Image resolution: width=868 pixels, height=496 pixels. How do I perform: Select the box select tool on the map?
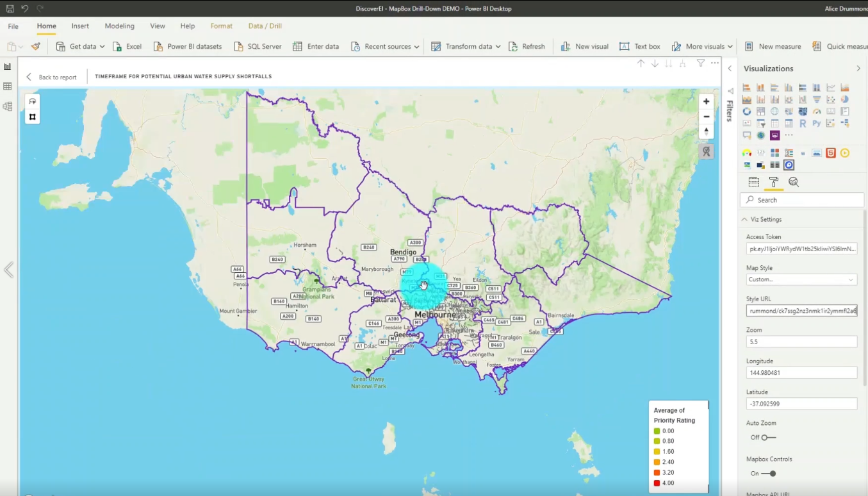[32, 117]
